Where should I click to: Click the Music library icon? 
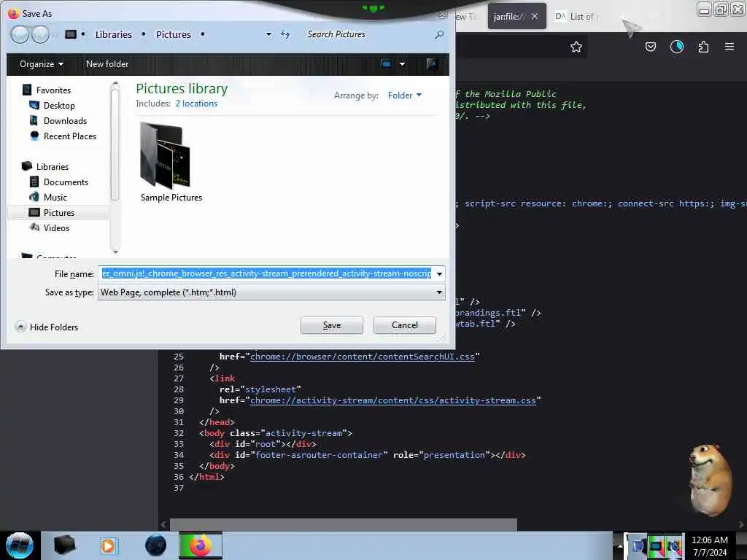click(x=34, y=197)
